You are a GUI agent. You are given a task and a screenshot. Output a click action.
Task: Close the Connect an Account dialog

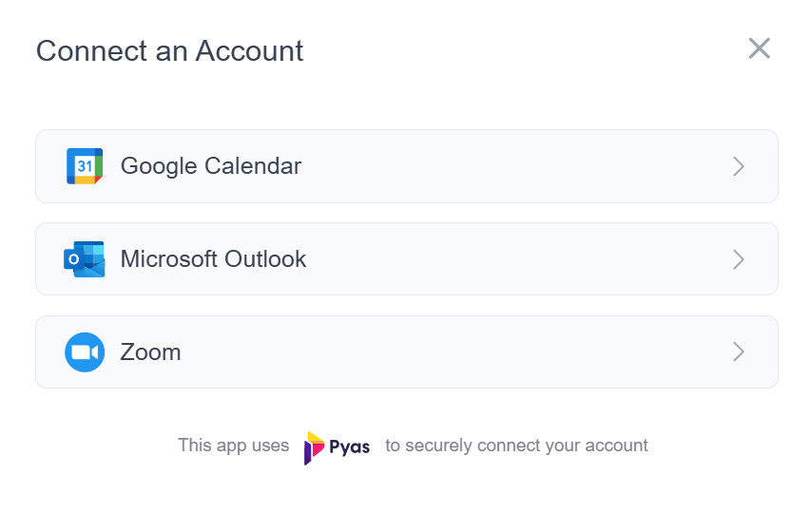[x=760, y=48]
